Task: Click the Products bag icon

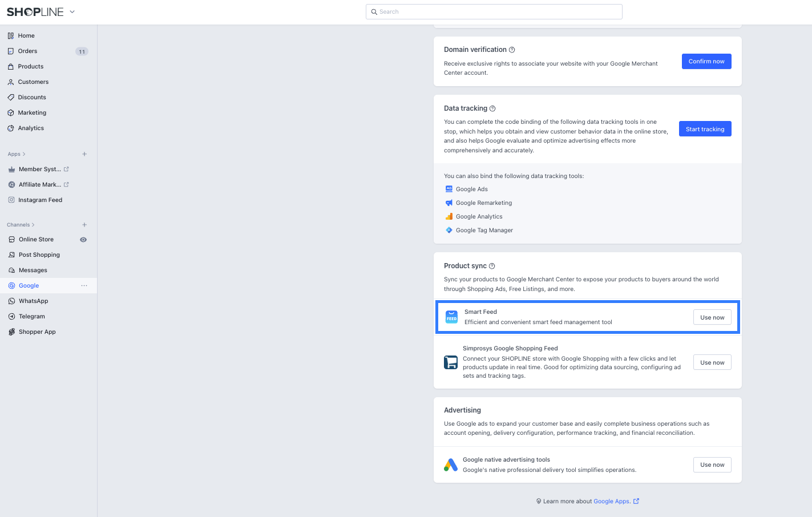Action: [11, 66]
